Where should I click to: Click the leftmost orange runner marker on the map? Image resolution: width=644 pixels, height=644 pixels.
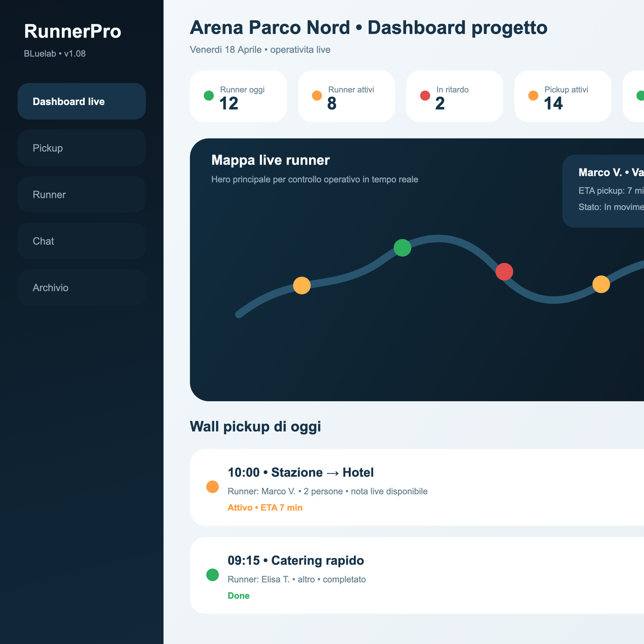tap(302, 285)
